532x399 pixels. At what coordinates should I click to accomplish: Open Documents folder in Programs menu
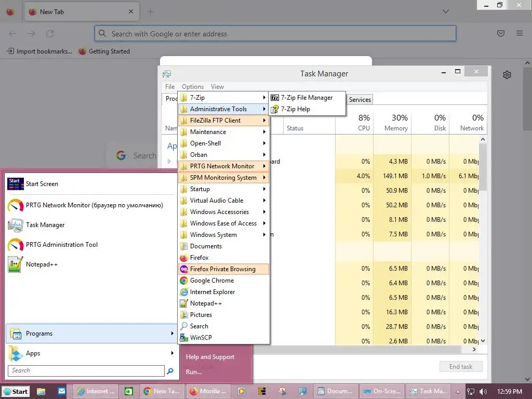click(223, 246)
